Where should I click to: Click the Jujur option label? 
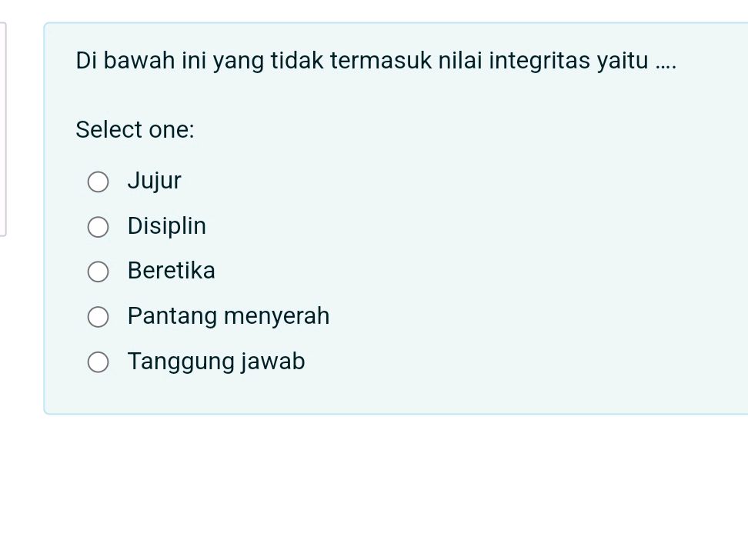coord(154,181)
